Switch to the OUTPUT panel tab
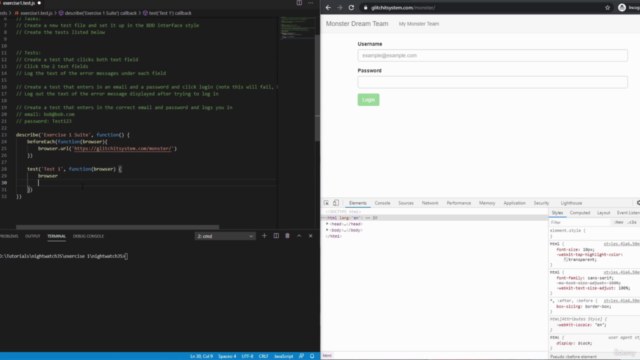 (33, 236)
